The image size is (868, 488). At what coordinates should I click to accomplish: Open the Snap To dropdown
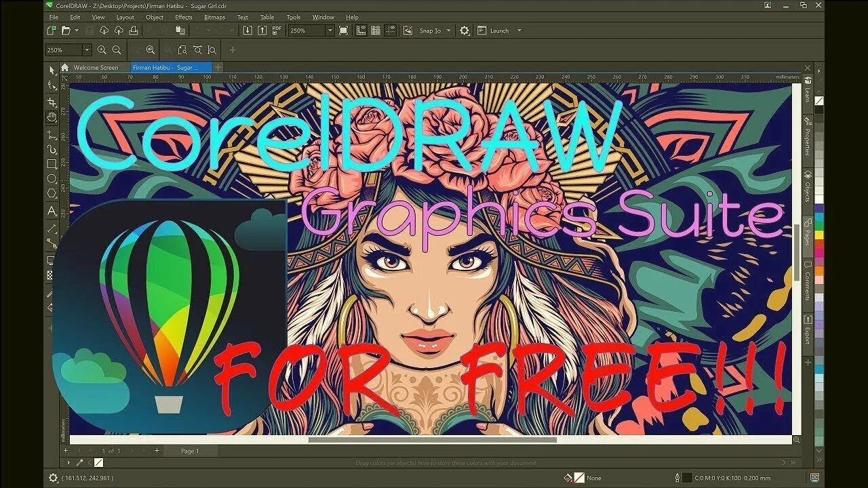pos(435,30)
